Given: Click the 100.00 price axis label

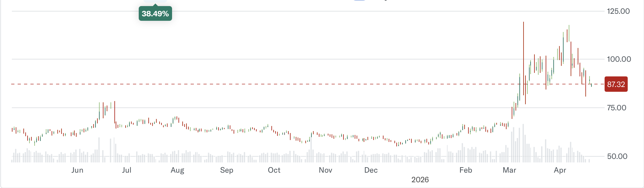Looking at the screenshot, I should 619,59.
